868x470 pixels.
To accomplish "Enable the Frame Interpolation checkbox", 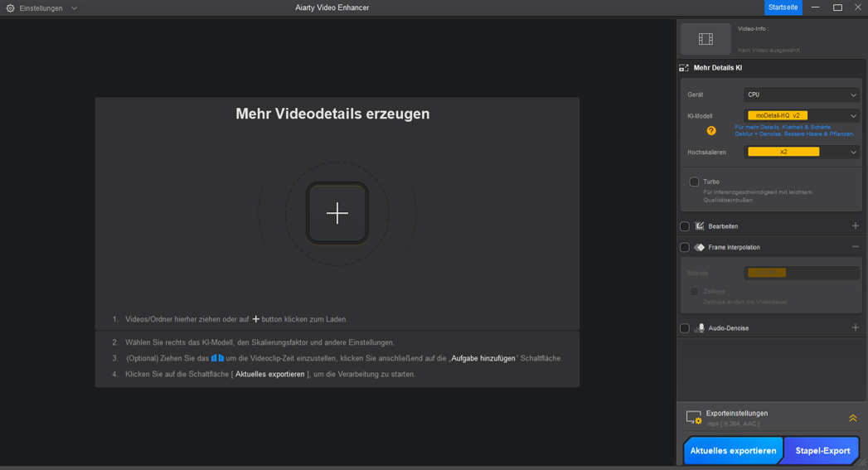I will pyautogui.click(x=685, y=248).
